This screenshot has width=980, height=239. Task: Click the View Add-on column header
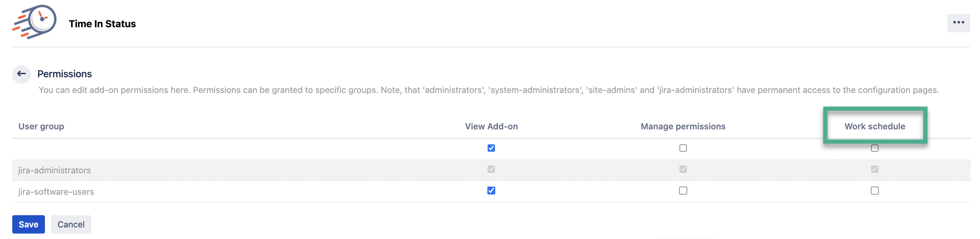point(491,126)
